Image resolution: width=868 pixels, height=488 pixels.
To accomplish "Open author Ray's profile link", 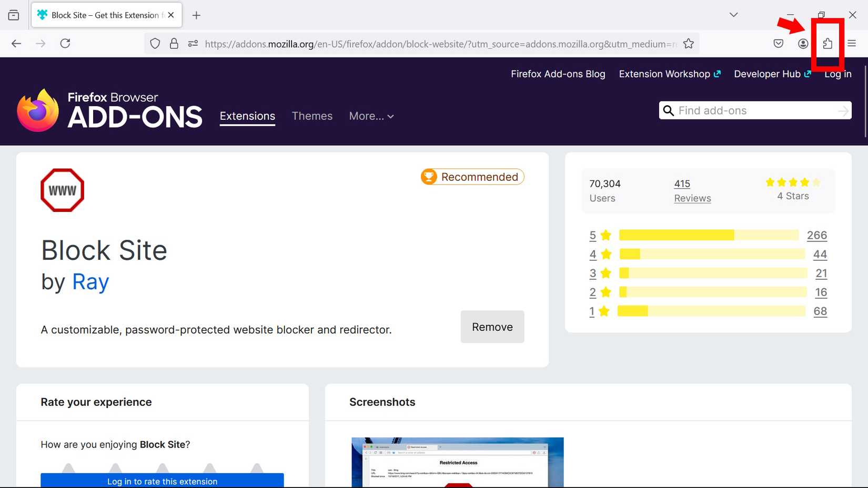I will (x=90, y=282).
